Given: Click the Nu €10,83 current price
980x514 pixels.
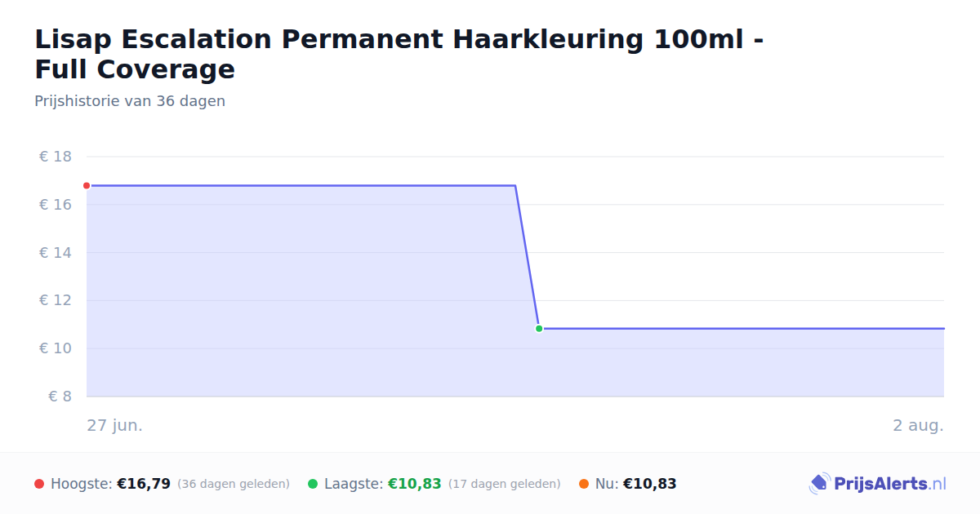Looking at the screenshot, I should (x=650, y=484).
